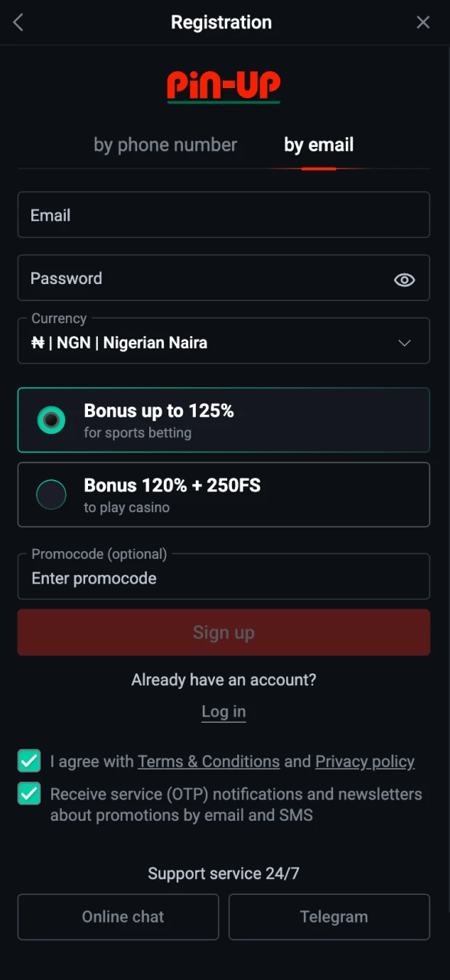Screen dimensions: 450x980
Task: Expand the NGN Nigerian Naira selector
Action: tap(223, 341)
